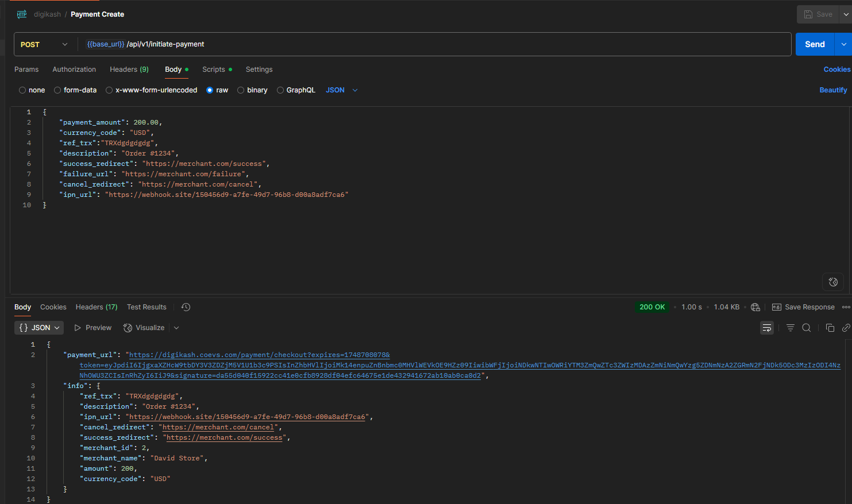
Task: Open the cancel_redirect link in response
Action: click(x=218, y=427)
